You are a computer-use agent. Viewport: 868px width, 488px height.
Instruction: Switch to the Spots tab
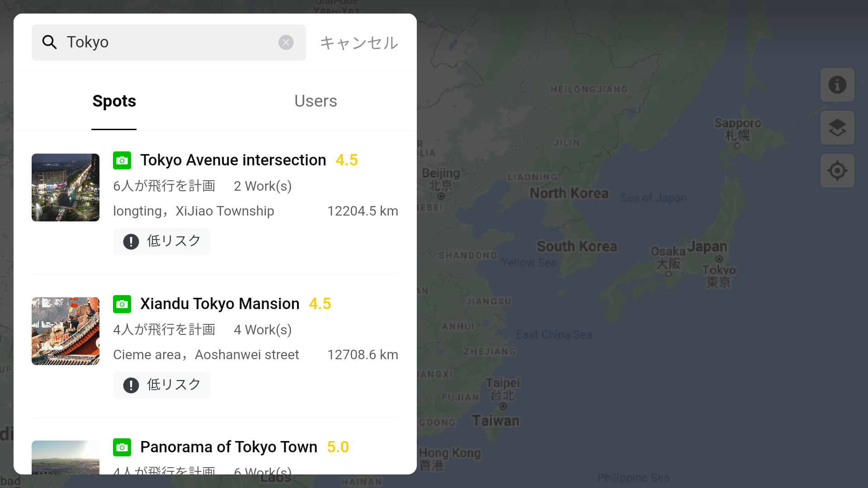point(114,101)
